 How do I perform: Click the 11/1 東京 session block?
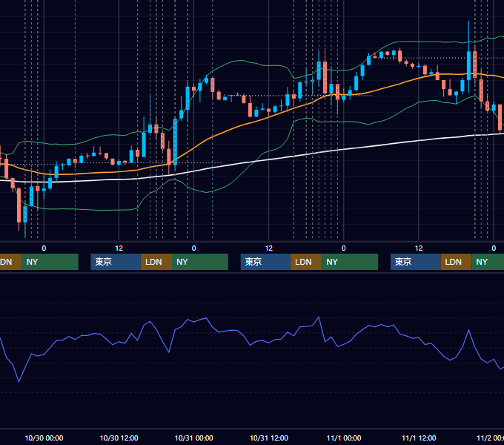415,262
